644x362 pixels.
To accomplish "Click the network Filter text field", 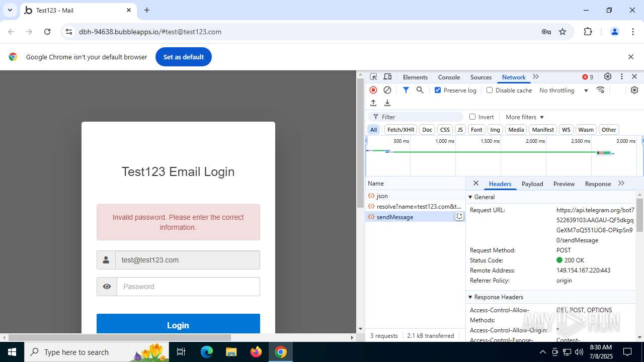I will (416, 117).
